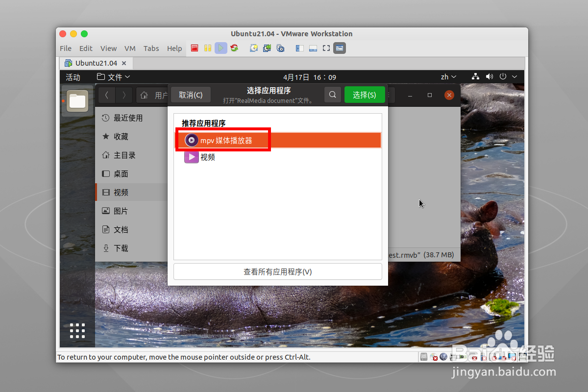Click the CD/DVD device status icon
Image resolution: width=588 pixels, height=392 pixels.
tap(434, 356)
